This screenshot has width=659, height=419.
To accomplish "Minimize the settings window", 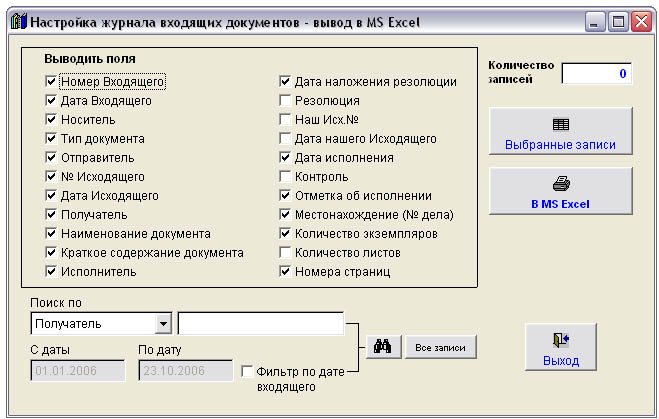I will point(595,21).
